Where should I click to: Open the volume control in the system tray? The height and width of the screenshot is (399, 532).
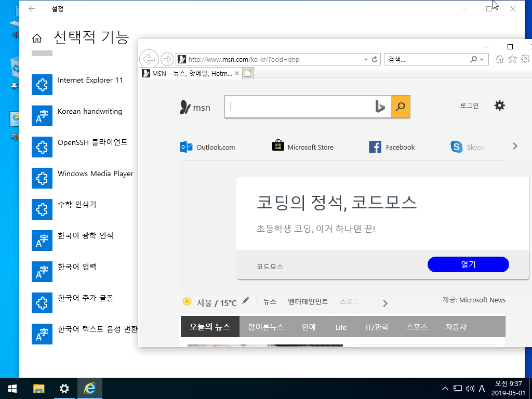coord(470,389)
